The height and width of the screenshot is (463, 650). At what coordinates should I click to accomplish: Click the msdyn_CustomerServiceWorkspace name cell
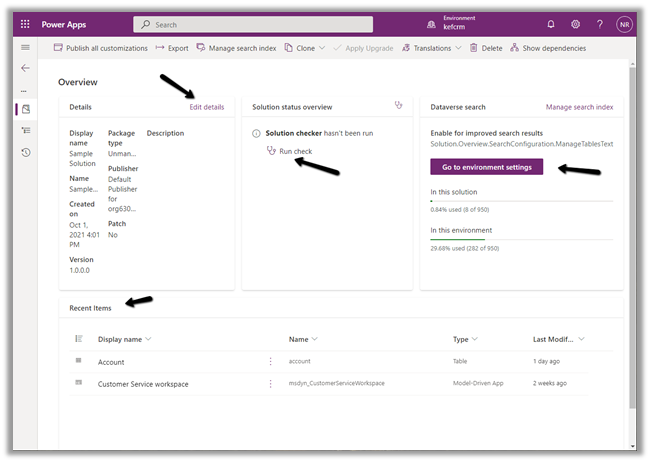(x=337, y=383)
